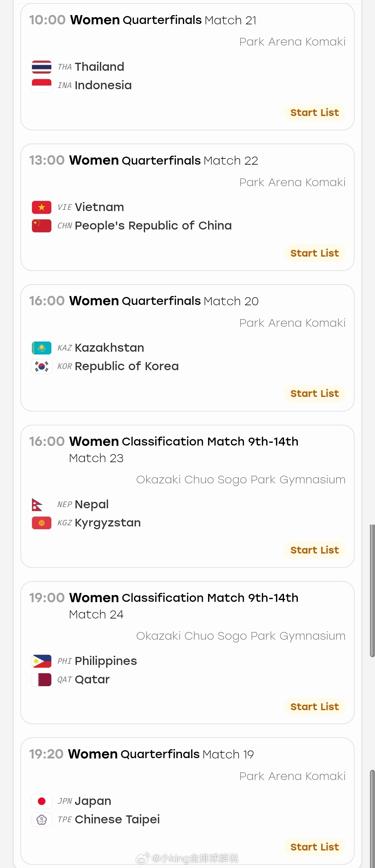This screenshot has height=868, width=375.
Task: Open Start List for Nepal vs Kyrgyzstan
Action: 315,550
